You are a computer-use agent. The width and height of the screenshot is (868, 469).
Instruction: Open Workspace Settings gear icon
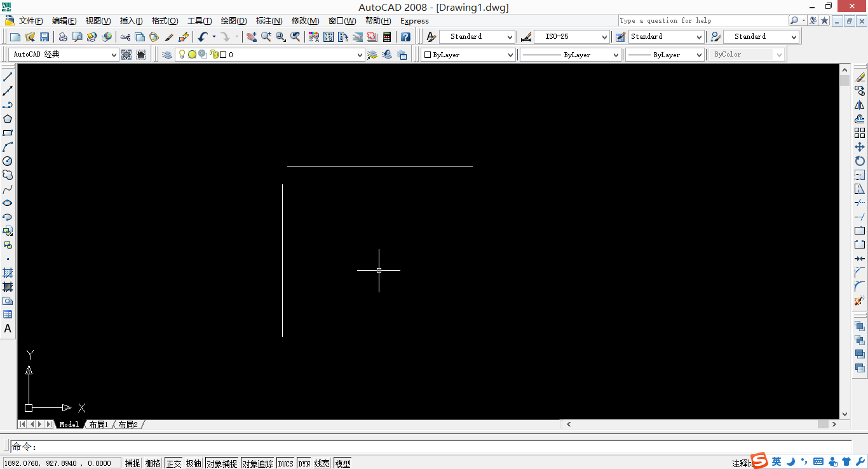pos(126,55)
